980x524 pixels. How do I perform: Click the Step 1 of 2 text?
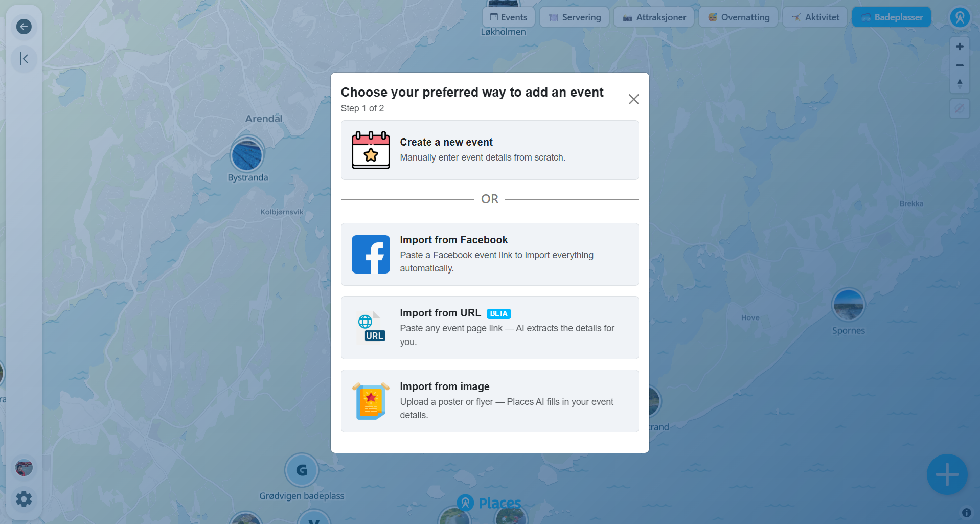[x=362, y=108]
